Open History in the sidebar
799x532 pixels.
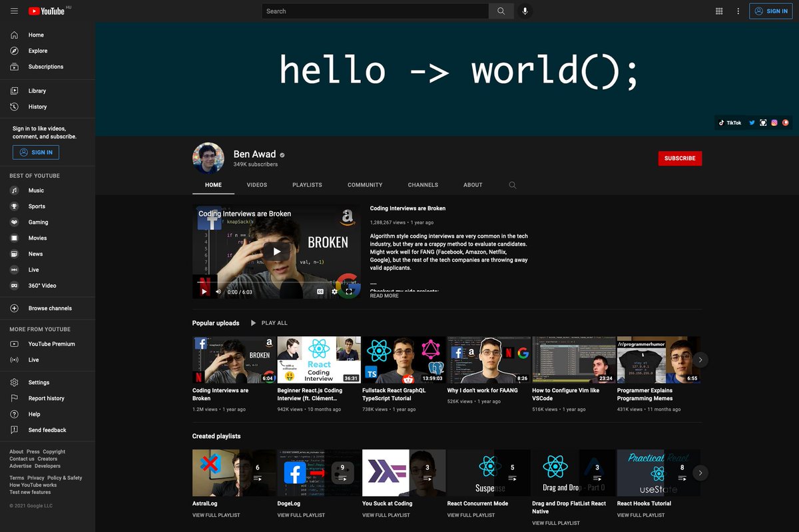pos(47,107)
